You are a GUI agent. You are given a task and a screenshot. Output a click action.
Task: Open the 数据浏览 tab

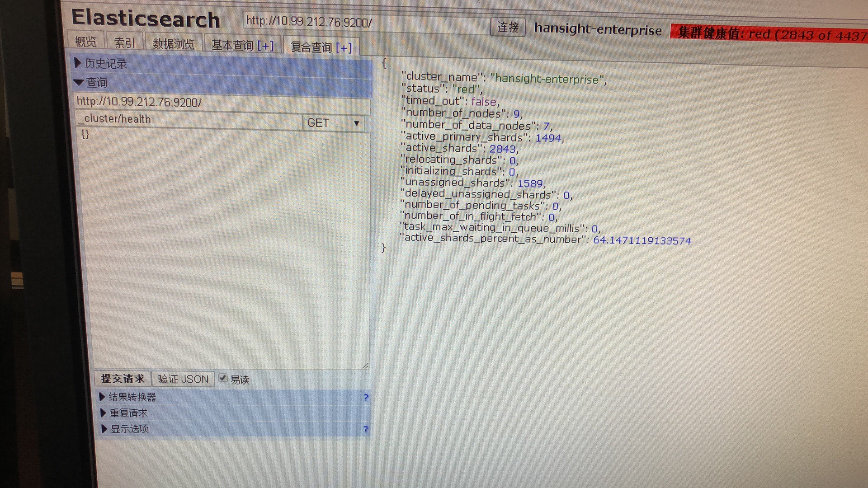[x=173, y=43]
